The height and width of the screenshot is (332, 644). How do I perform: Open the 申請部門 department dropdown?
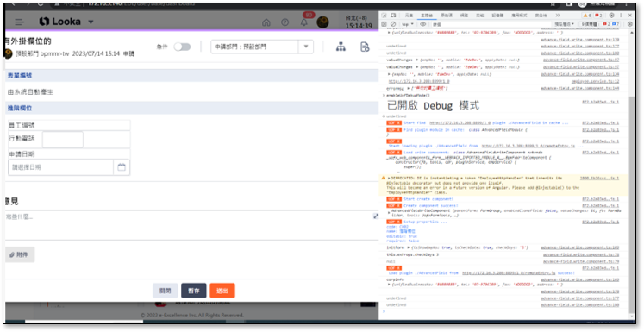[262, 47]
